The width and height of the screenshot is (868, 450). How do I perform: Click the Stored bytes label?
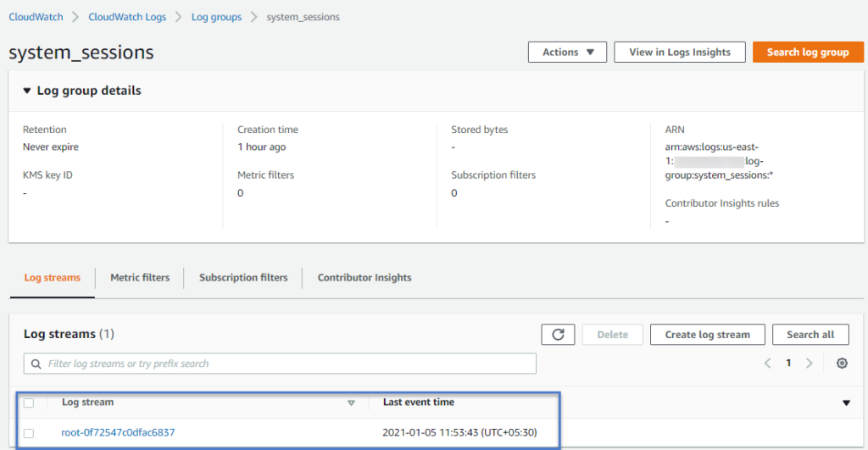coord(480,130)
